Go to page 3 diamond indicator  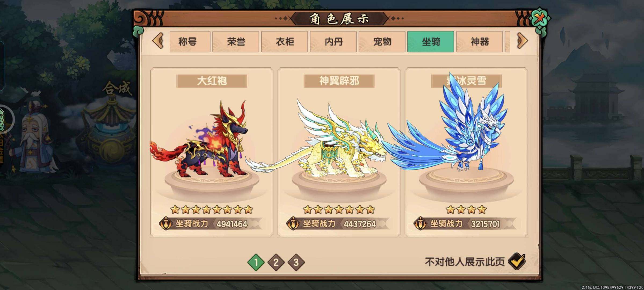(296, 262)
